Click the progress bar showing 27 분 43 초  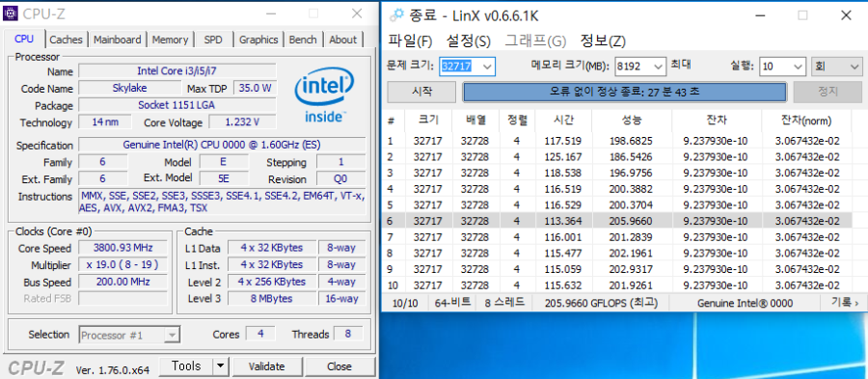point(624,92)
